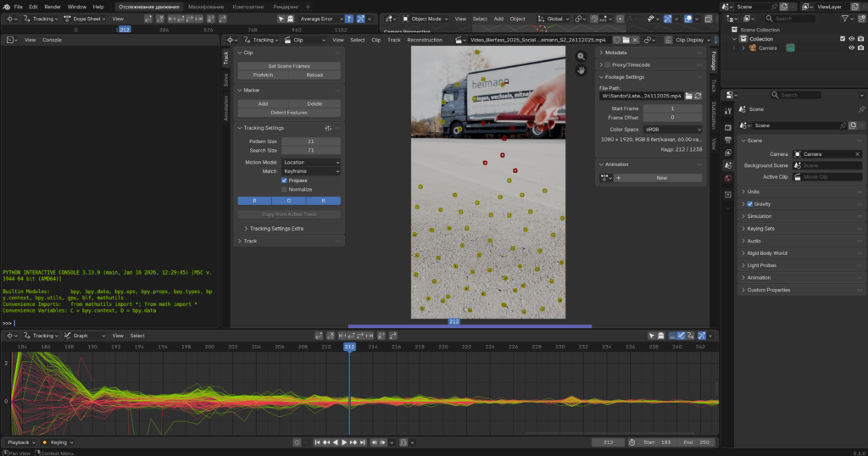
Task: Enable the Normalize checkbox
Action: click(284, 189)
